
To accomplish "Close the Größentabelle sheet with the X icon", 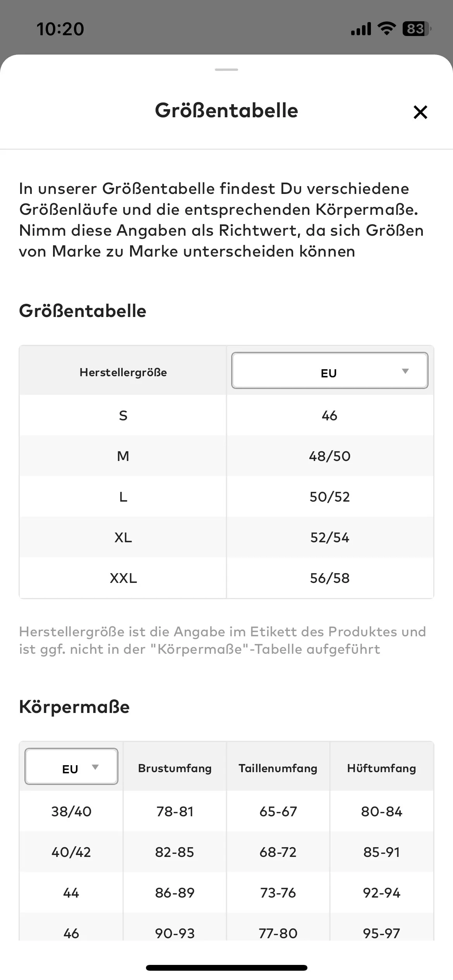I will click(x=420, y=112).
